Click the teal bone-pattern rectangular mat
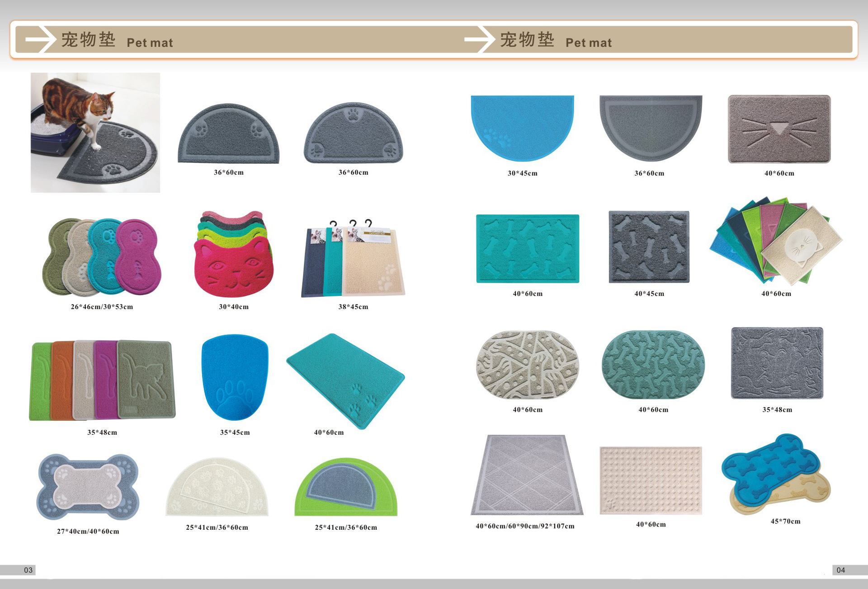 tap(527, 249)
